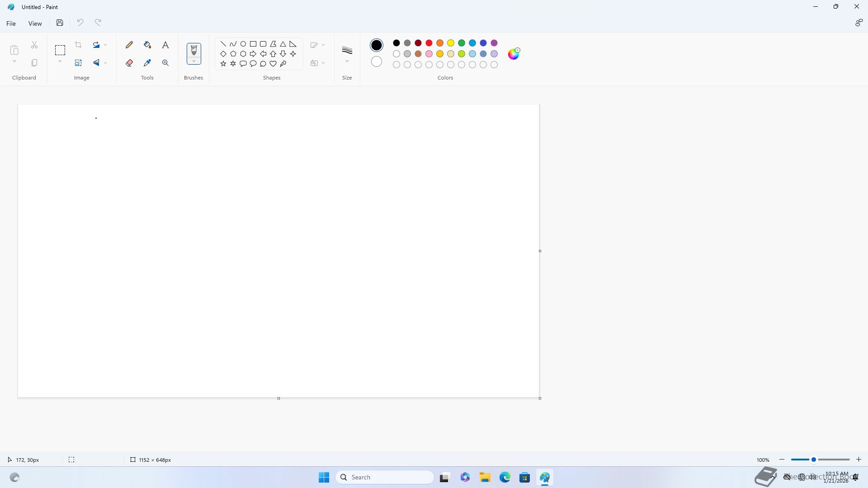Select the Color picker eyedropper

[x=147, y=63]
